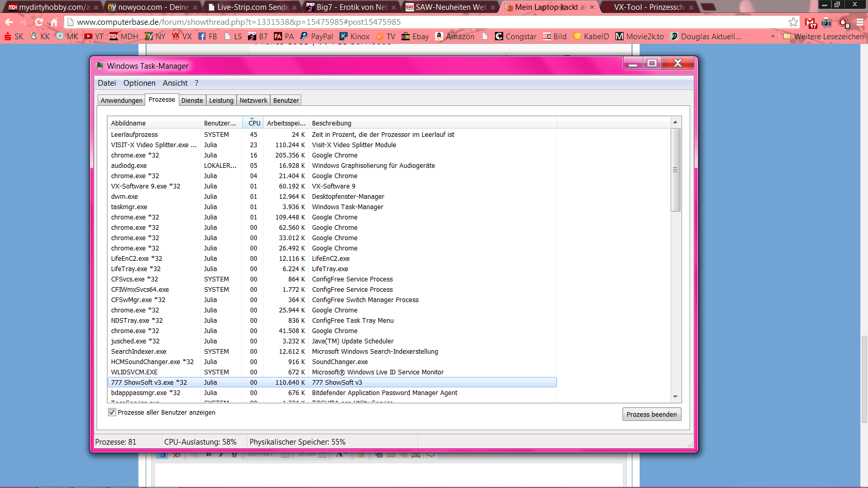Switch to the VX-Tool browser tab

649,7
